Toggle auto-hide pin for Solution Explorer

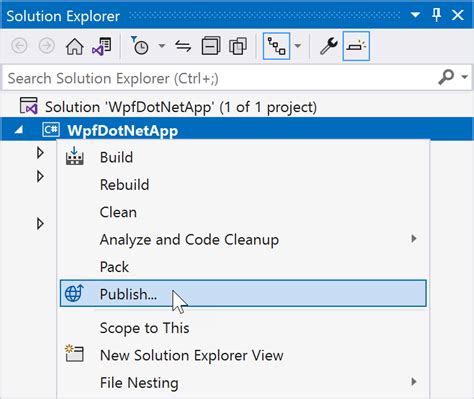click(436, 15)
